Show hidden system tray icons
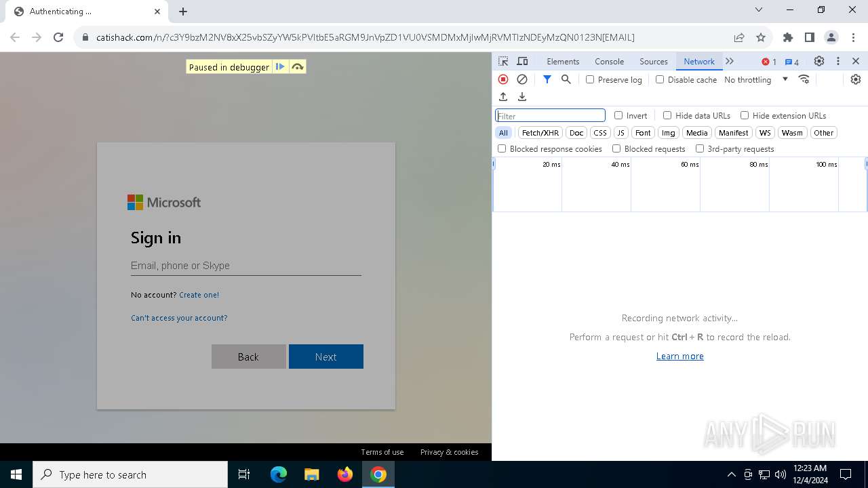Image resolution: width=868 pixels, height=488 pixels. (731, 474)
